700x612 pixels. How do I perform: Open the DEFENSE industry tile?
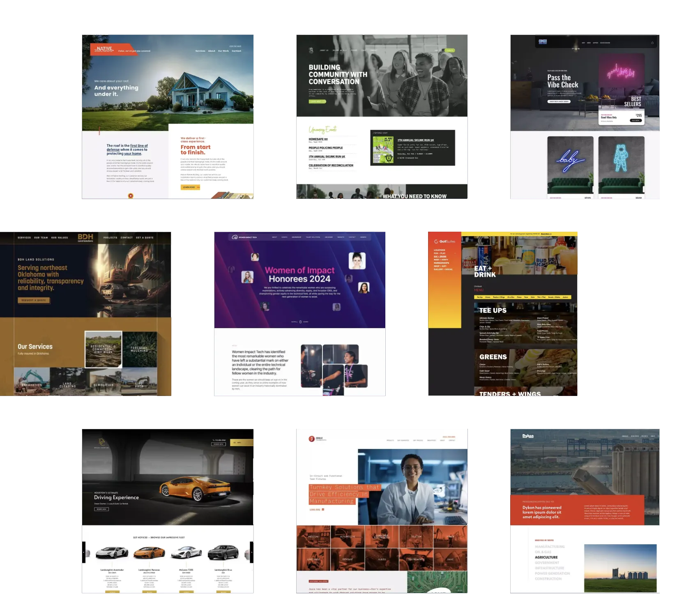coord(348,559)
